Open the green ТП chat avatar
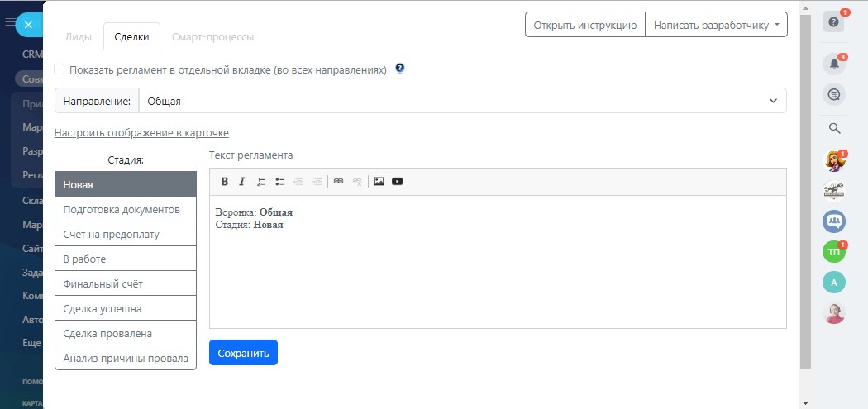This screenshot has height=409, width=868. pos(833,252)
